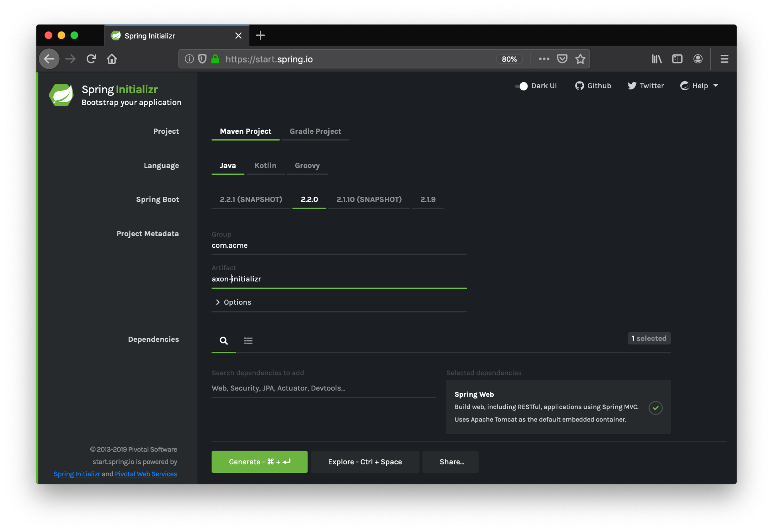Expand the Help dropdown
This screenshot has height=532, width=773.
click(x=699, y=86)
